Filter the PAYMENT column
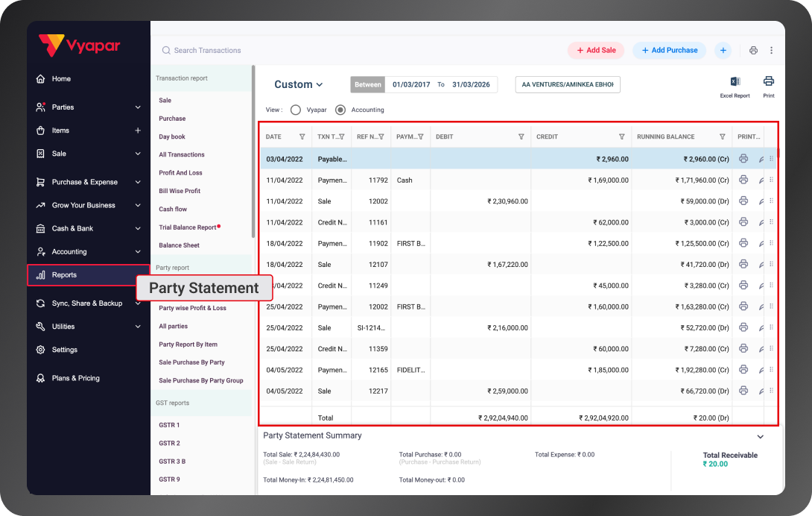Screen dimensions: 812x516 (x=421, y=137)
